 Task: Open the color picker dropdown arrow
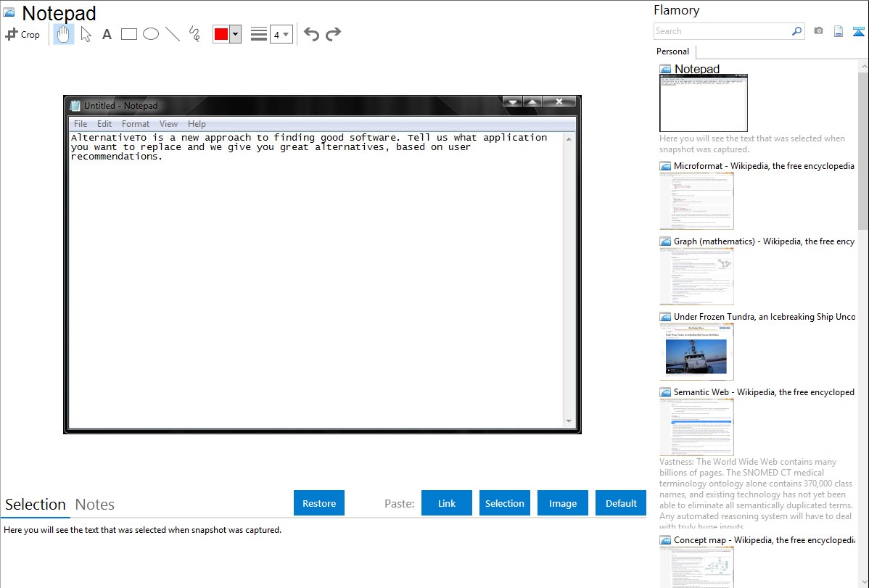pos(236,34)
